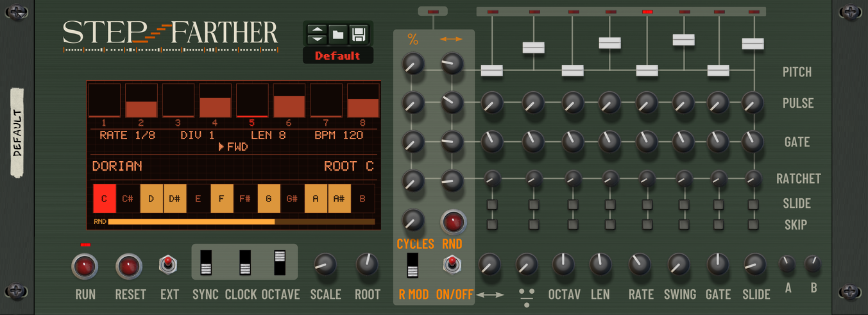Click the step 2 bar in the display
Image resolution: width=868 pixels, height=315 pixels.
point(140,101)
